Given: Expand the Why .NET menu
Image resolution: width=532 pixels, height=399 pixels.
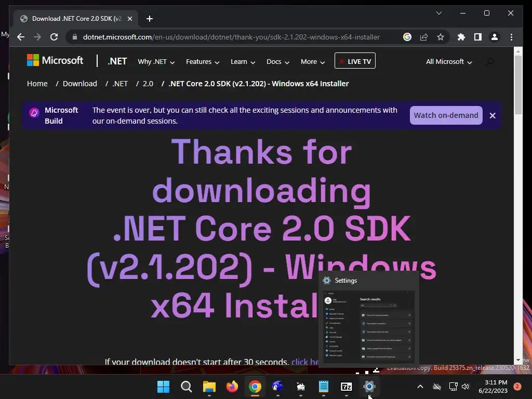Looking at the screenshot, I should coord(156,62).
